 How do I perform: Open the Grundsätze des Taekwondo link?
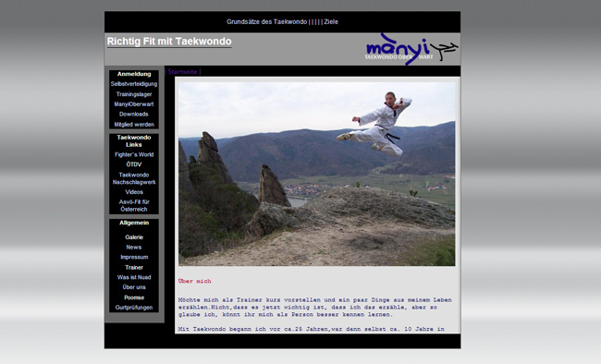pos(267,22)
